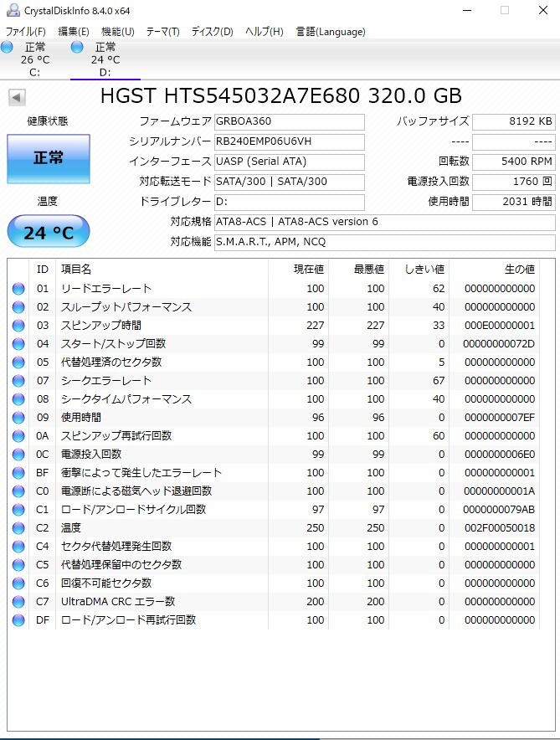The width and height of the screenshot is (560, 740).
Task: Open the テーマ(T) menu
Action: (x=162, y=32)
